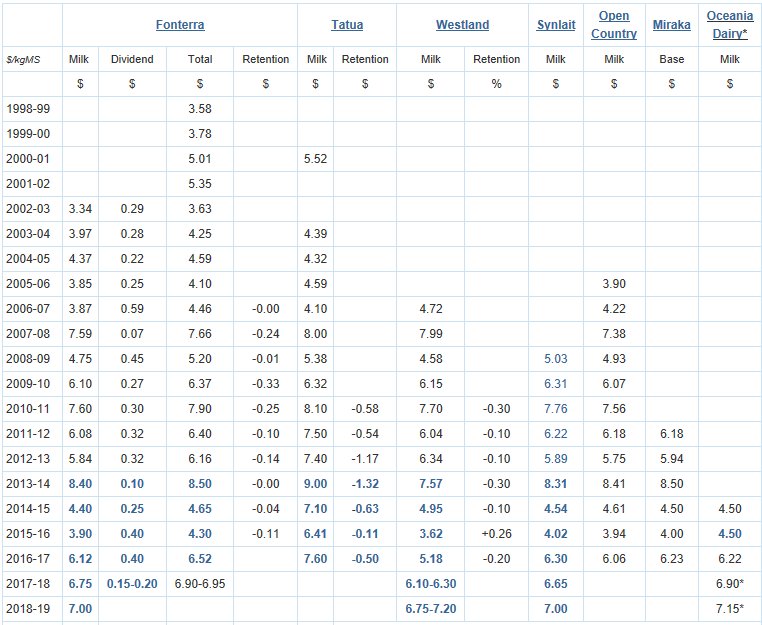Select Tatua retention -0.58 for 2010-11
Viewport: 762px width, 625px height.
click(365, 409)
